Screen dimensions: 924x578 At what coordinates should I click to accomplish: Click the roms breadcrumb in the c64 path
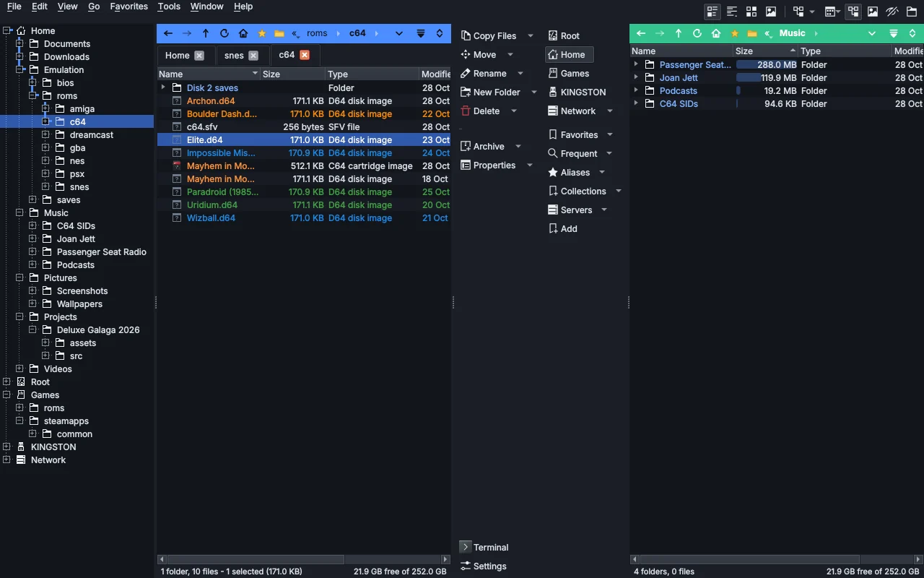[317, 33]
